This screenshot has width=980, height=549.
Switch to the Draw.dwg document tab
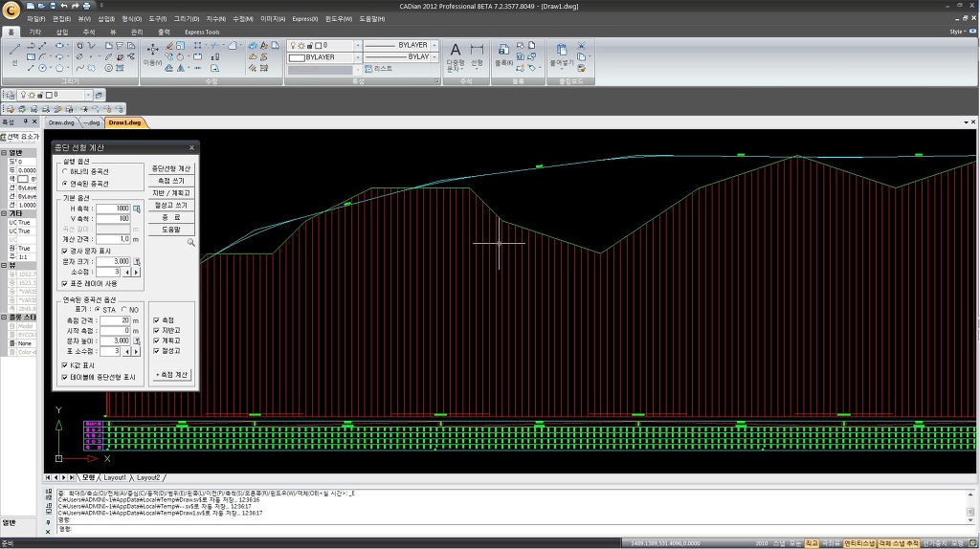click(61, 122)
